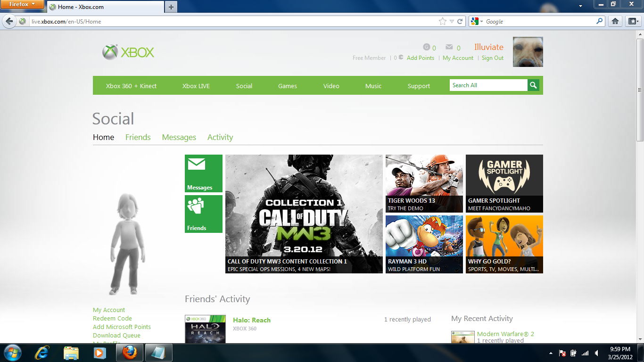Click the network signal tray icon
Image resolution: width=644 pixels, height=362 pixels.
(x=585, y=353)
